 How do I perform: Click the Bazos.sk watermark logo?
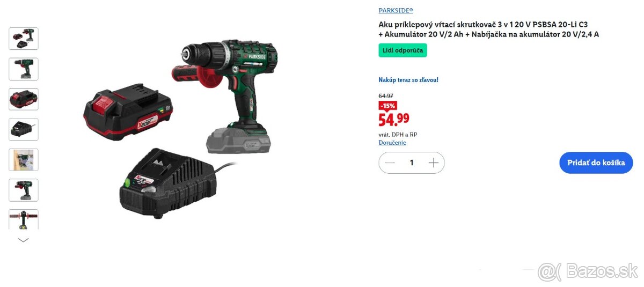click(588, 271)
